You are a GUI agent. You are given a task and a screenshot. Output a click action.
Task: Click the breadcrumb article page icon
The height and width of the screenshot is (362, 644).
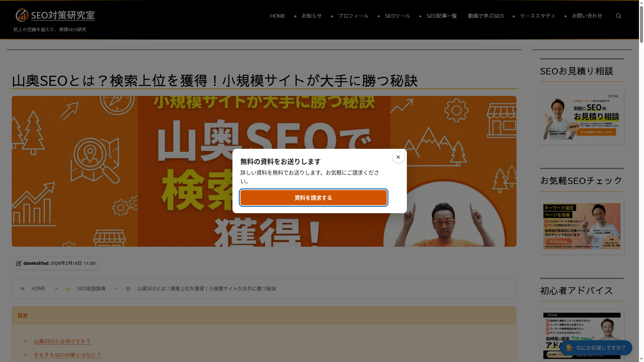(x=128, y=289)
